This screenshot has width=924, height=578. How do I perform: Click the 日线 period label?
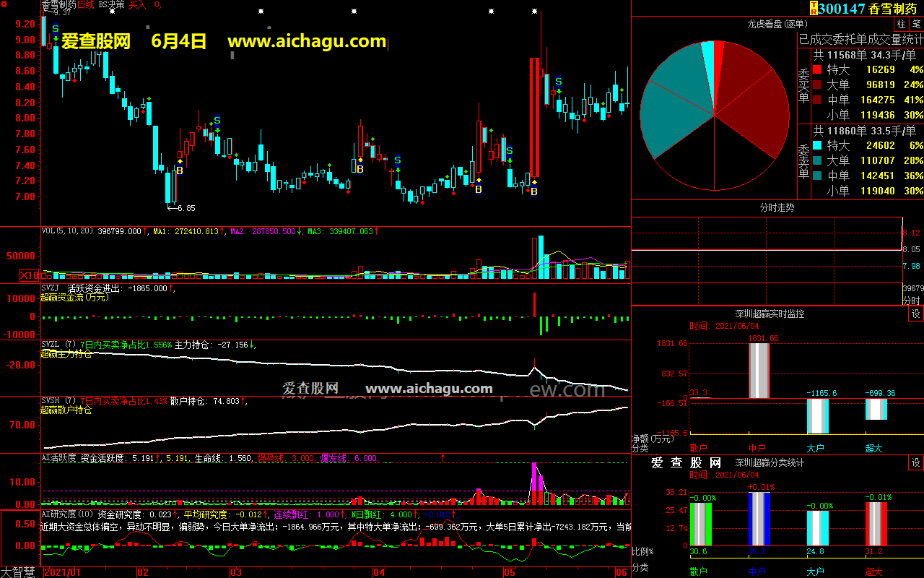tap(86, 4)
